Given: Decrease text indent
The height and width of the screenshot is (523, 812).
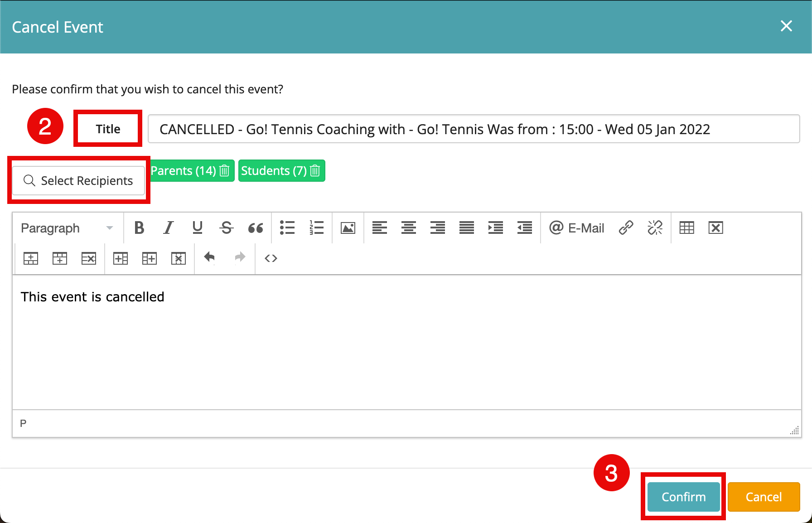Looking at the screenshot, I should coord(525,228).
